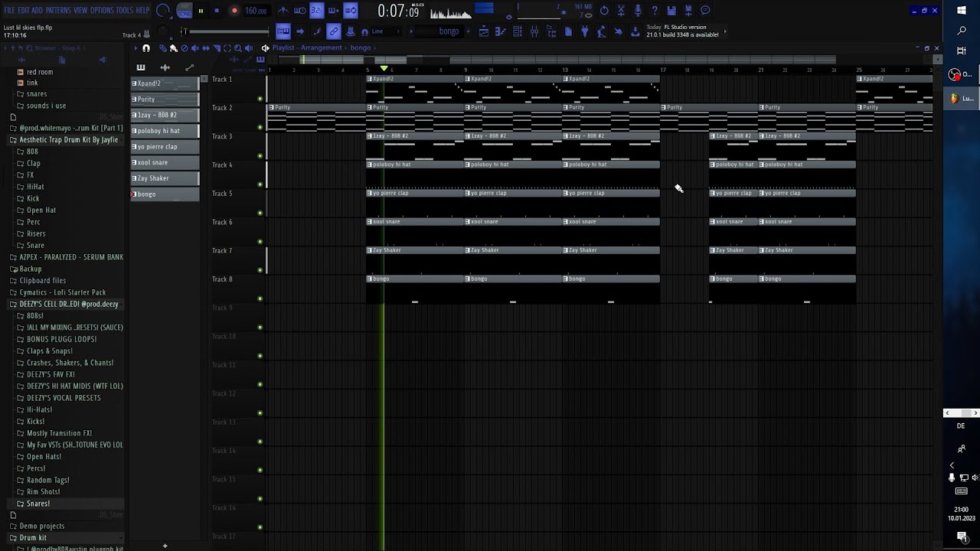Screen dimensions: 980x551
Task: Expand the Clap folder in browser
Action: click(x=34, y=163)
